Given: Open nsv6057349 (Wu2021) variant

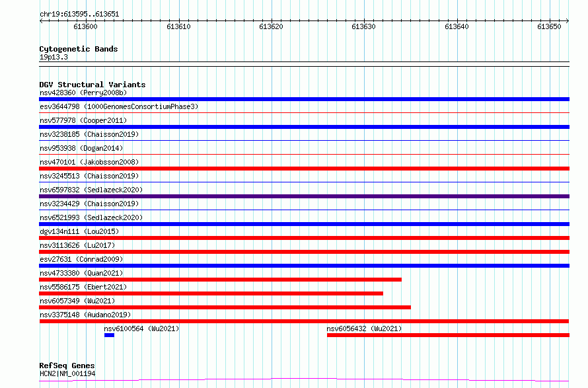Looking at the screenshot, I should [77, 301].
